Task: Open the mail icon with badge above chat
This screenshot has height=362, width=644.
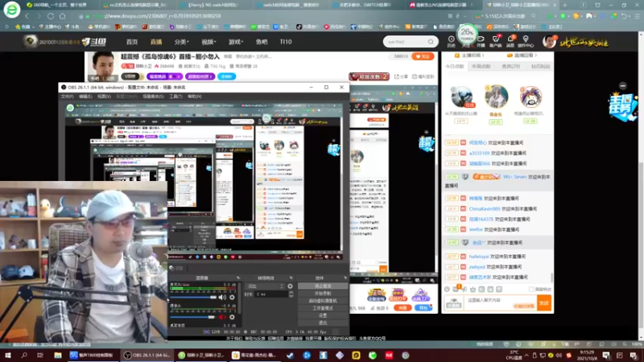Action: 456,289
